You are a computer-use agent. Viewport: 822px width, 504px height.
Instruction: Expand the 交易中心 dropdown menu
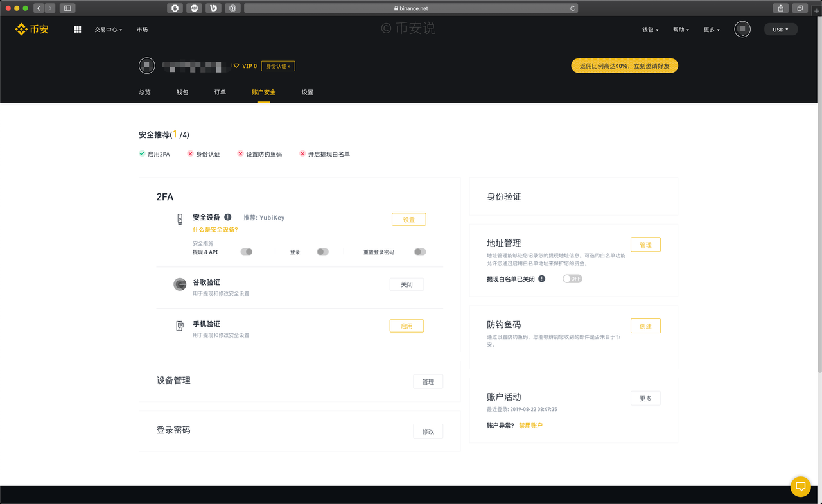pos(109,30)
